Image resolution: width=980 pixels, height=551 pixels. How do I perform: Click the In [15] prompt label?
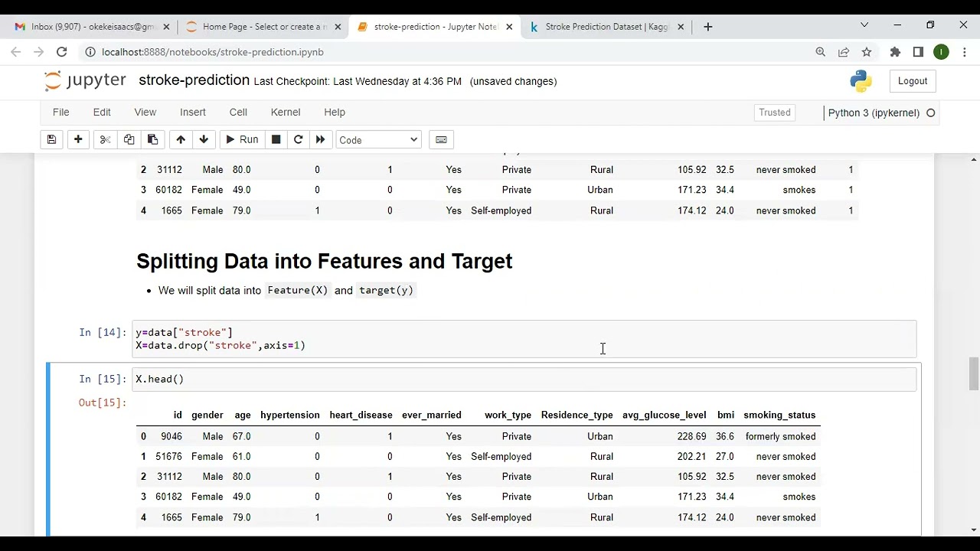pos(102,380)
